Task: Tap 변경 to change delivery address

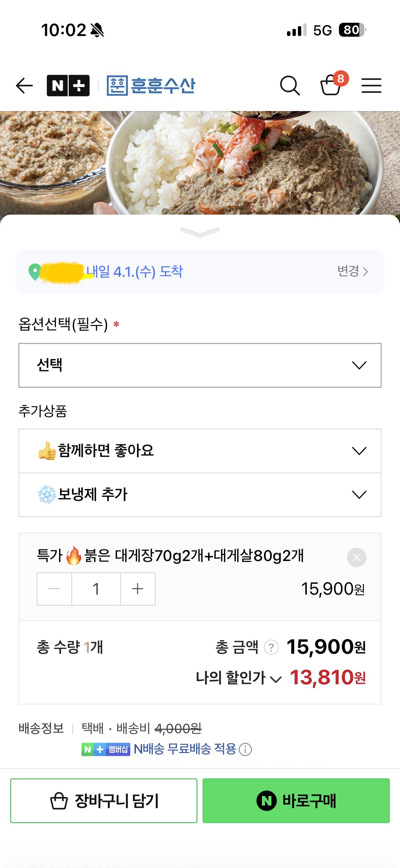Action: tap(352, 271)
